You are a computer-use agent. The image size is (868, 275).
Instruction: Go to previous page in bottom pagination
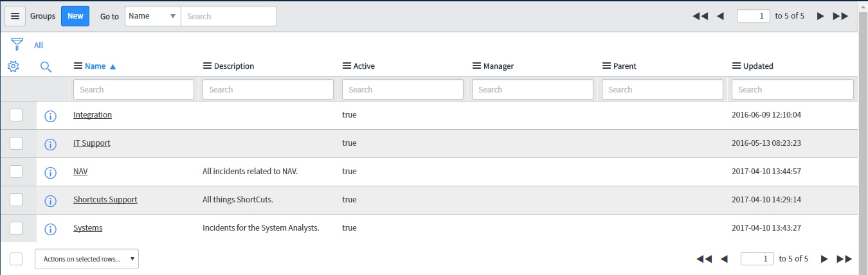[x=724, y=259]
